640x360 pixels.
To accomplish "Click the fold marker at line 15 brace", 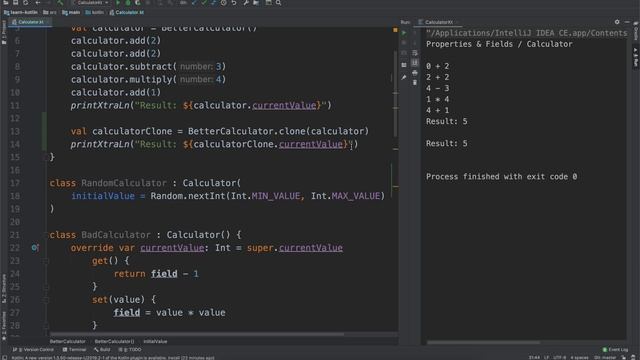I will pos(46,157).
